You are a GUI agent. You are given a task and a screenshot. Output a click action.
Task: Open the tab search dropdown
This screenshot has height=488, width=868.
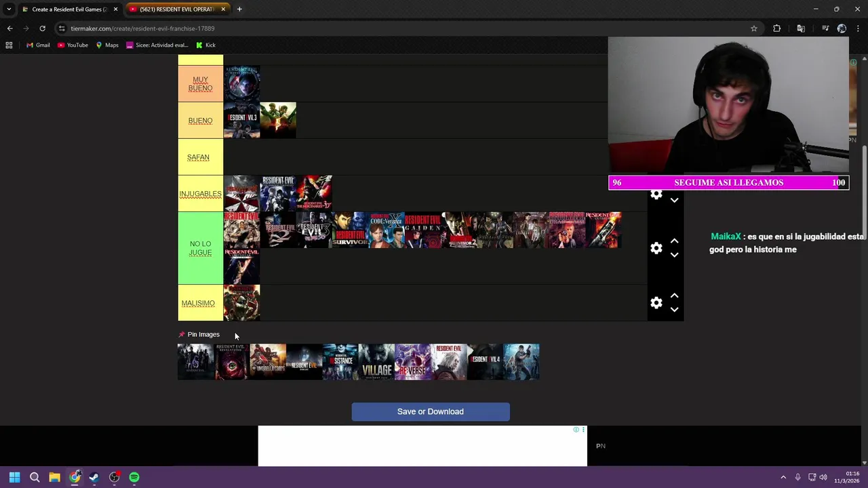click(x=9, y=9)
